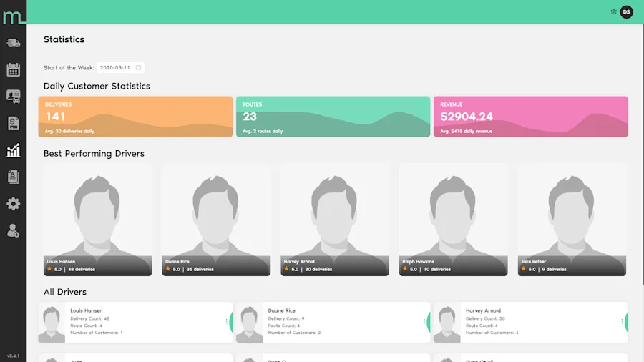Open the drivers ID card sidebar icon
644x362 pixels.
pos(13,97)
